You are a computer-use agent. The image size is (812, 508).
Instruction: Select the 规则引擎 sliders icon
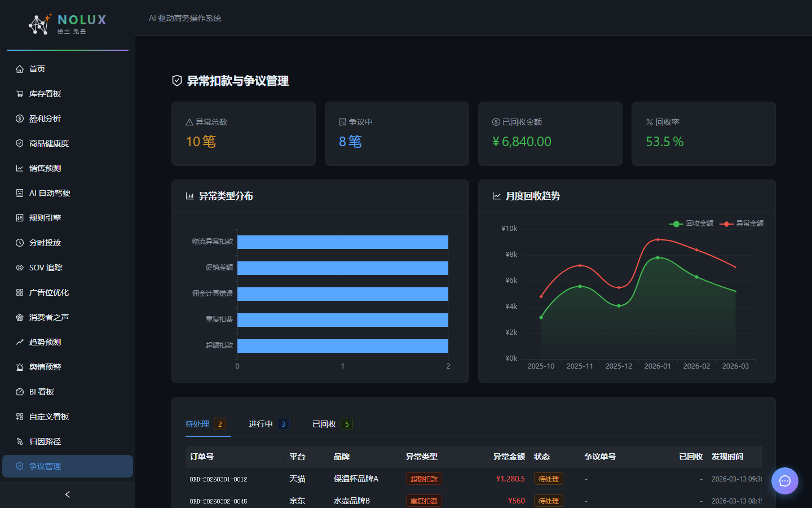[20, 218]
